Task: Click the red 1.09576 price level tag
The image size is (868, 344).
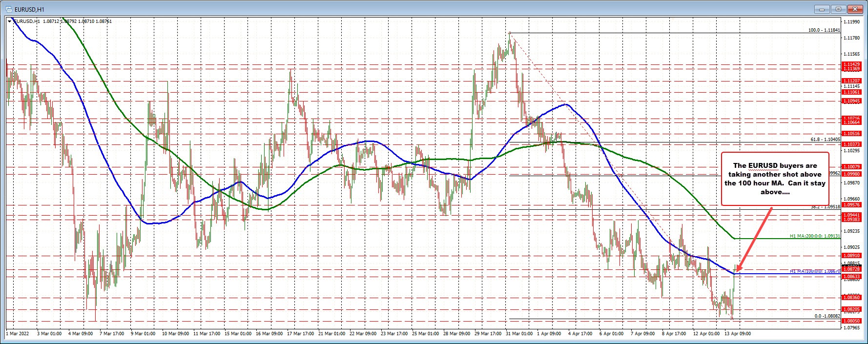Action: click(x=852, y=205)
